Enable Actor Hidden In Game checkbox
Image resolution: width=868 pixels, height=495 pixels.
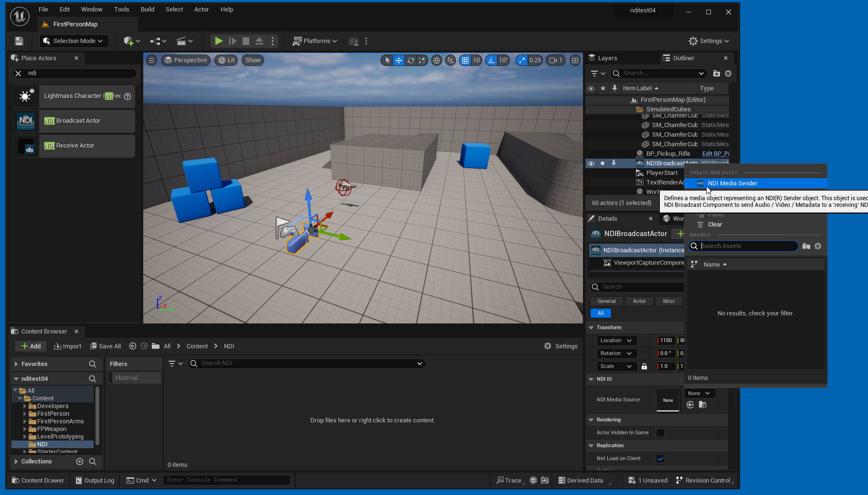pyautogui.click(x=660, y=433)
